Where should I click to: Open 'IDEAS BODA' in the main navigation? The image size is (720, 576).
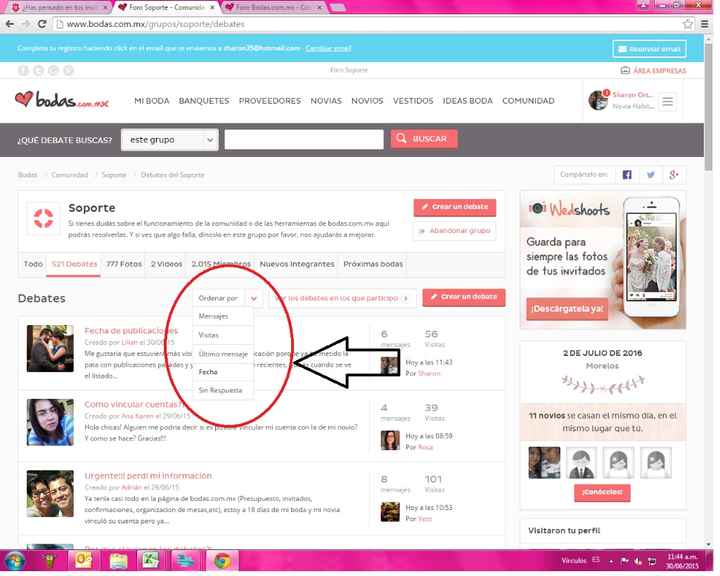tap(467, 101)
